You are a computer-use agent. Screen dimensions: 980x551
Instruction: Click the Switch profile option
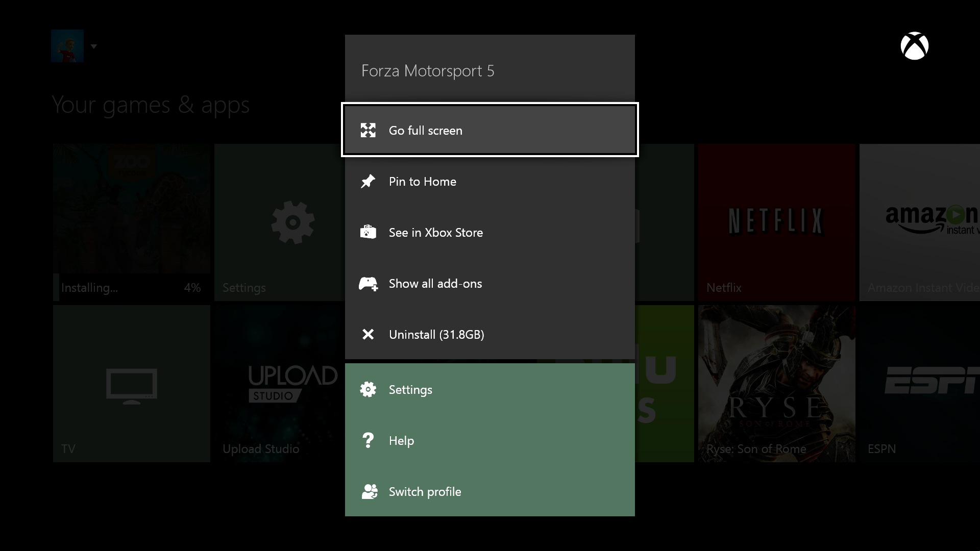coord(490,491)
